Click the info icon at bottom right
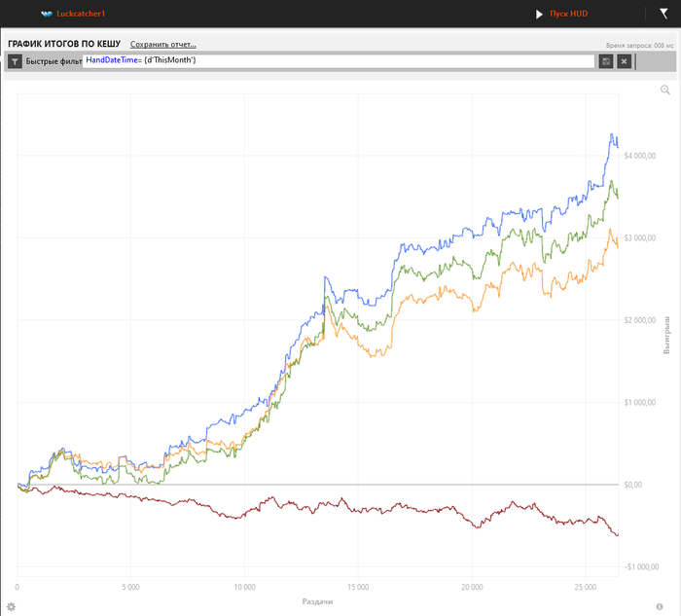 (x=660, y=606)
